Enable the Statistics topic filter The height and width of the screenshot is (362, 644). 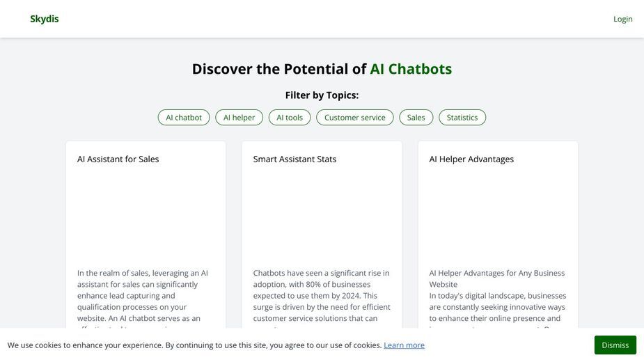[462, 118]
